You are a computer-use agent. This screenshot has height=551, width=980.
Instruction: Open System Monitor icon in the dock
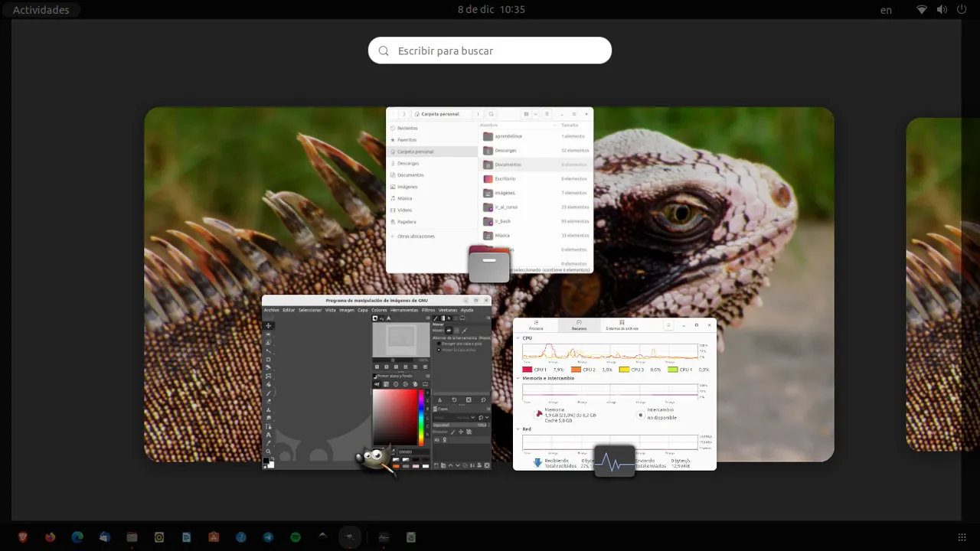point(384,537)
